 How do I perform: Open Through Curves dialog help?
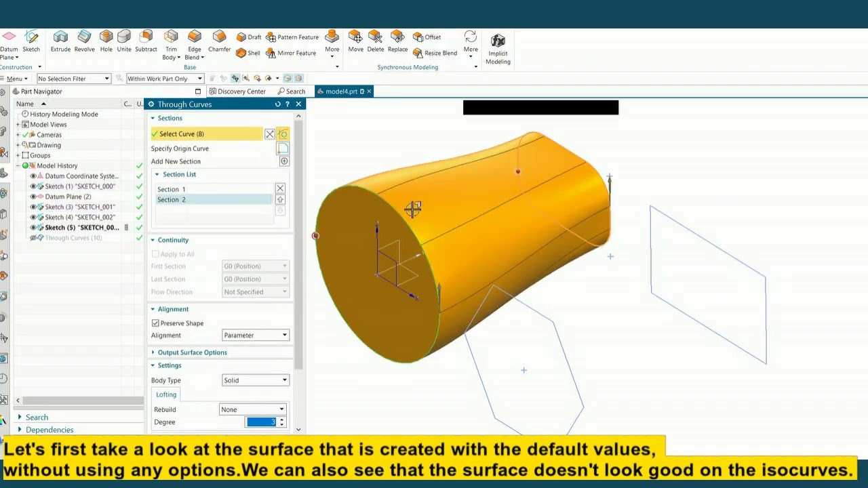tap(288, 104)
